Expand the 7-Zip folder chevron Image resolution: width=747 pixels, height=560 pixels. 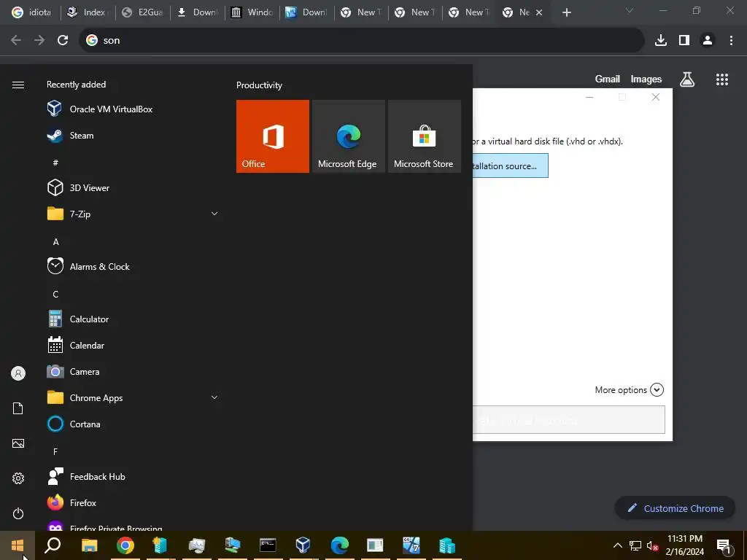click(x=214, y=214)
